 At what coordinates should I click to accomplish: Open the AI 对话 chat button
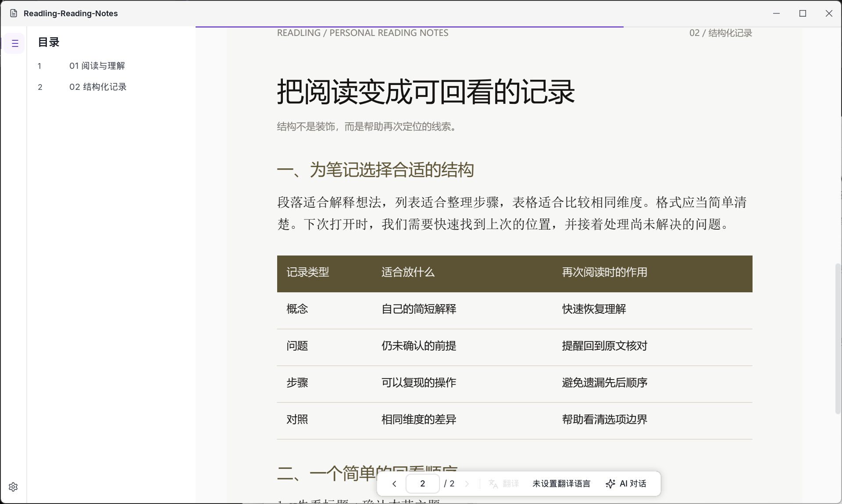pos(626,484)
